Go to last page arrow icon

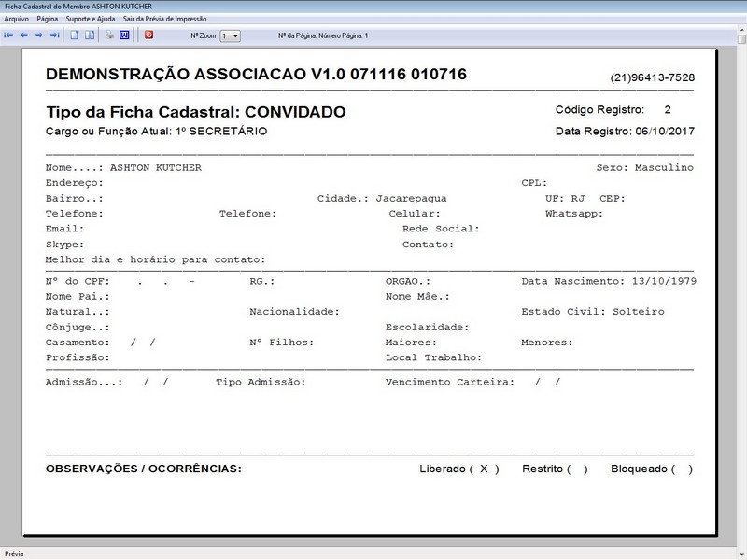click(55, 35)
